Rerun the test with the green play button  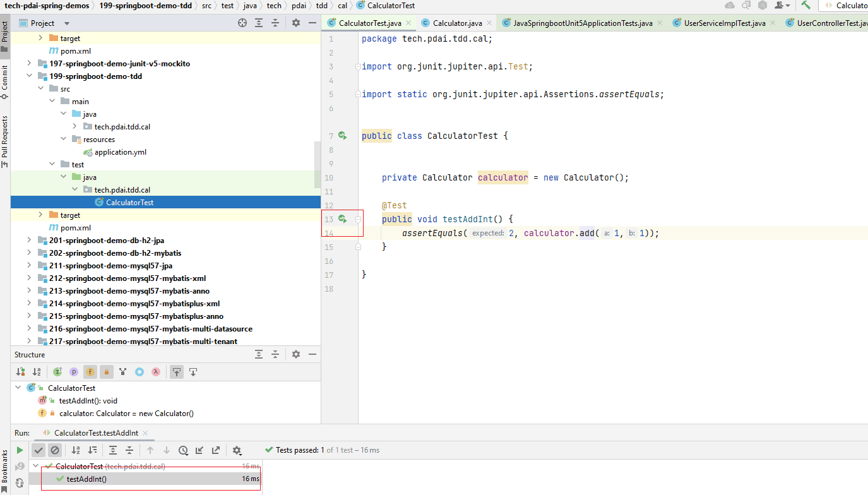[20, 450]
